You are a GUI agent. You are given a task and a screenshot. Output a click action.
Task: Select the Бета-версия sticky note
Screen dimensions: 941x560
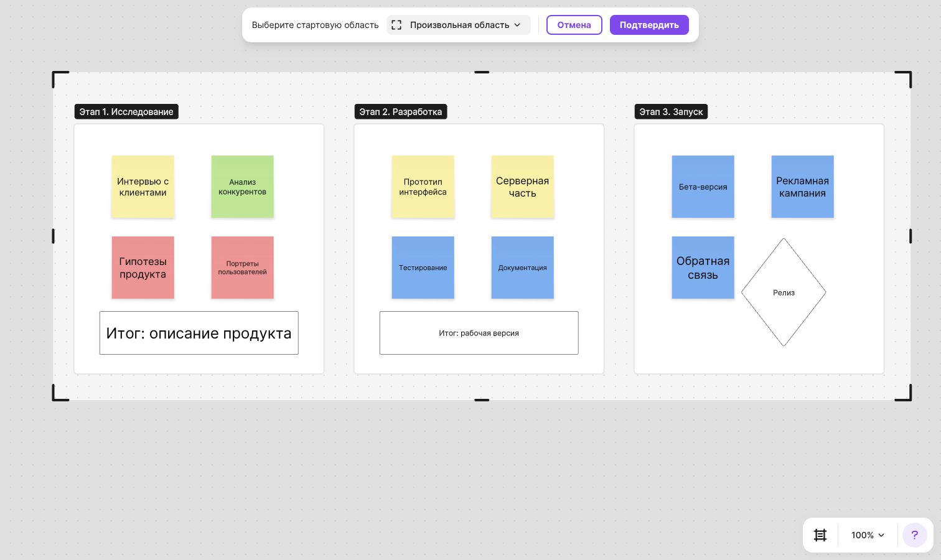click(x=703, y=187)
